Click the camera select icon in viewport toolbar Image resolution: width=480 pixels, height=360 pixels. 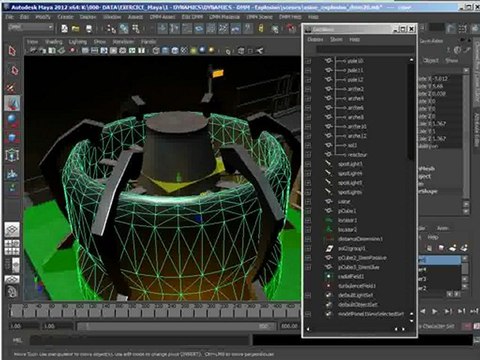click(x=33, y=51)
